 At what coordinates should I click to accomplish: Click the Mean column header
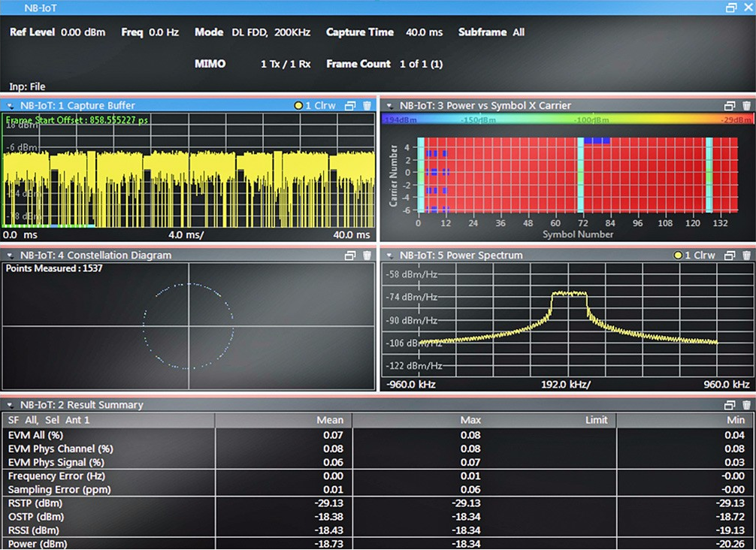tap(330, 420)
